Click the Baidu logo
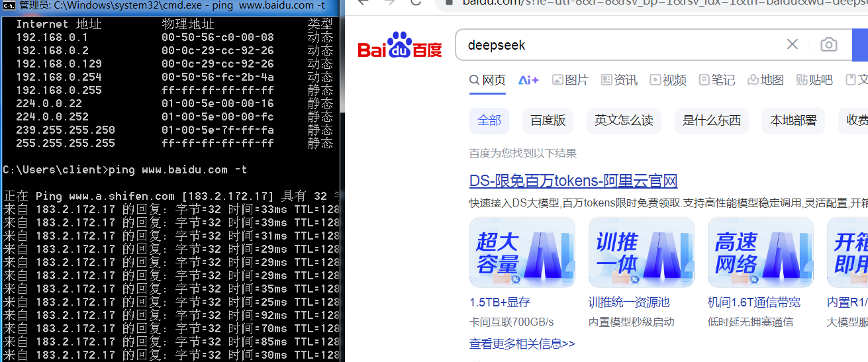Image resolution: width=868 pixels, height=362 pixels. pos(400,45)
